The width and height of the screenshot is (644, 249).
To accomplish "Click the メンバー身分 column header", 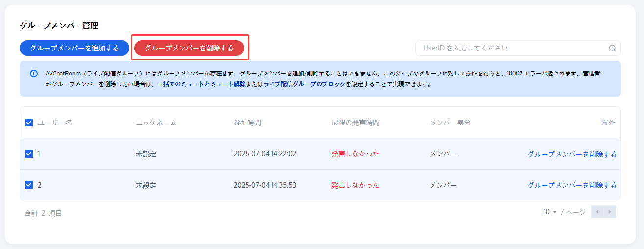I will pos(450,123).
